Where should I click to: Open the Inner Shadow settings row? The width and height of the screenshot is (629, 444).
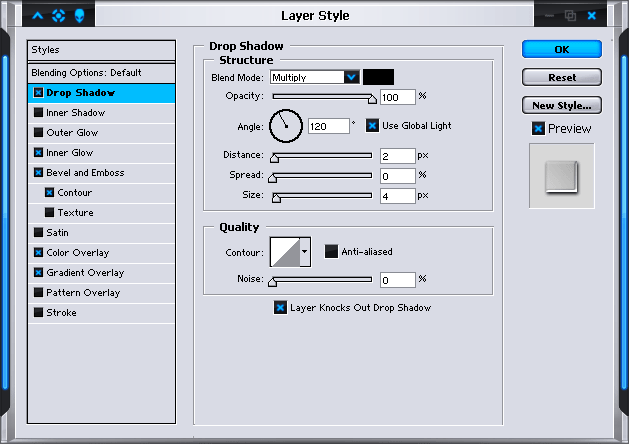pyautogui.click(x=101, y=113)
